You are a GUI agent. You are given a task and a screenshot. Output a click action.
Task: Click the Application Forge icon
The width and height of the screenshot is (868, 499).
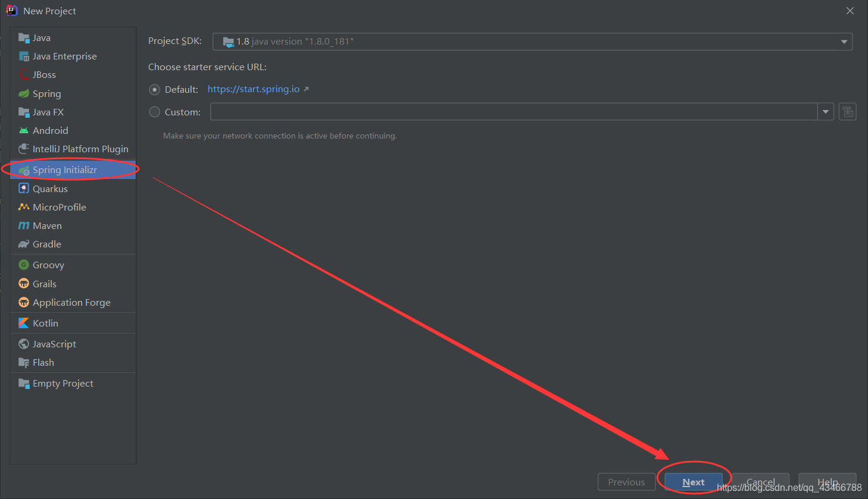coord(24,302)
